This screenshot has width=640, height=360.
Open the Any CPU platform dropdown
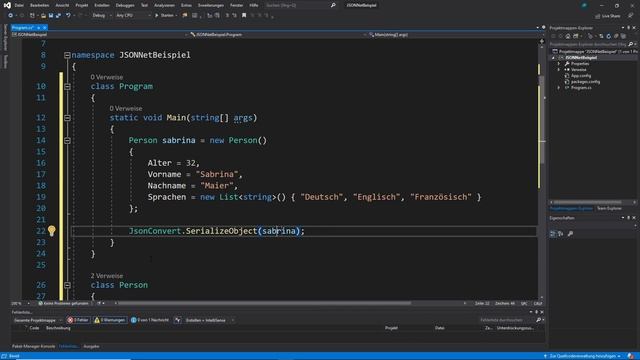[x=133, y=16]
